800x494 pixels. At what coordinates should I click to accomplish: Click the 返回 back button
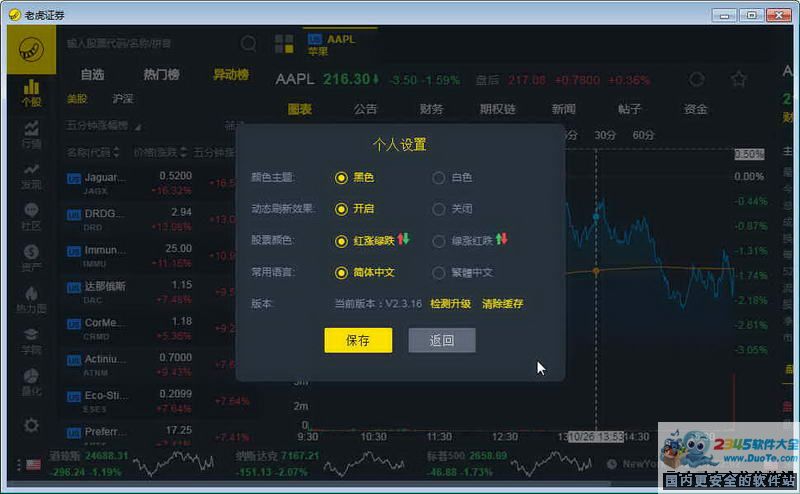point(442,340)
